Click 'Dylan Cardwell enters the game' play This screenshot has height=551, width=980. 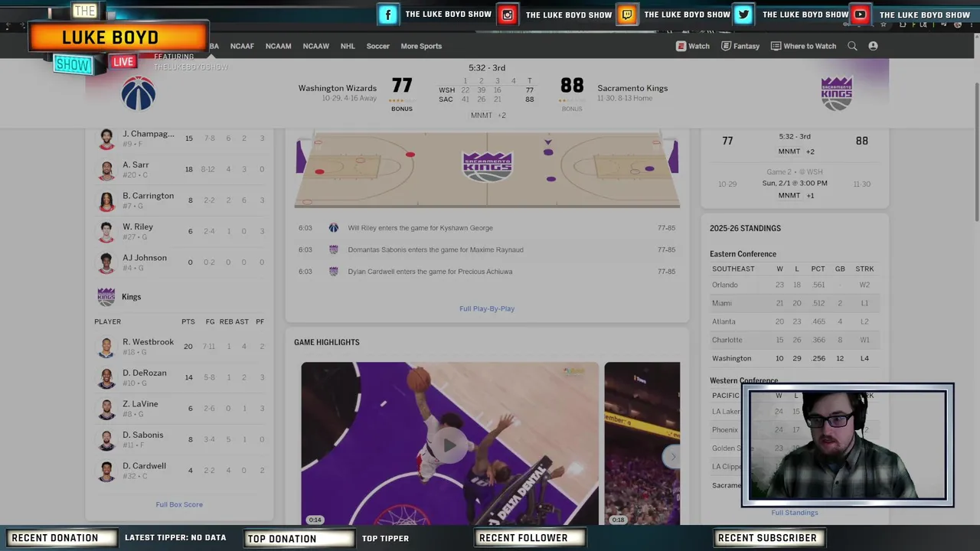(430, 272)
